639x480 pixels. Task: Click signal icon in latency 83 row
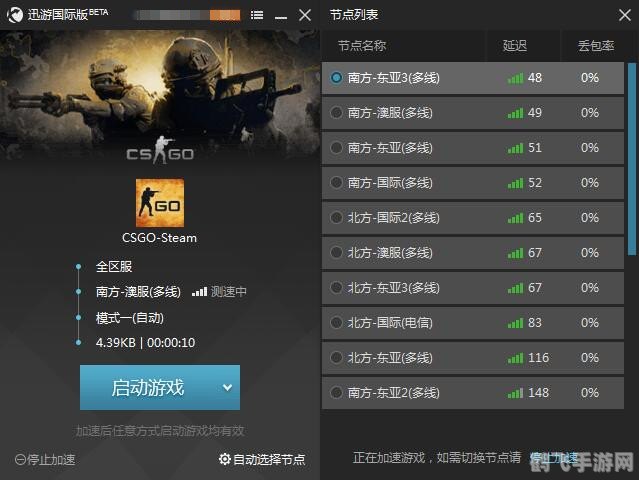point(515,323)
